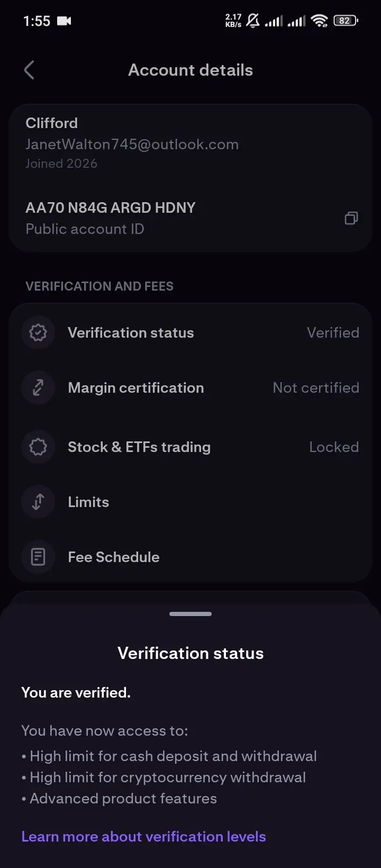This screenshot has width=381, height=868.
Task: Copy the public account ID
Action: pos(351,218)
